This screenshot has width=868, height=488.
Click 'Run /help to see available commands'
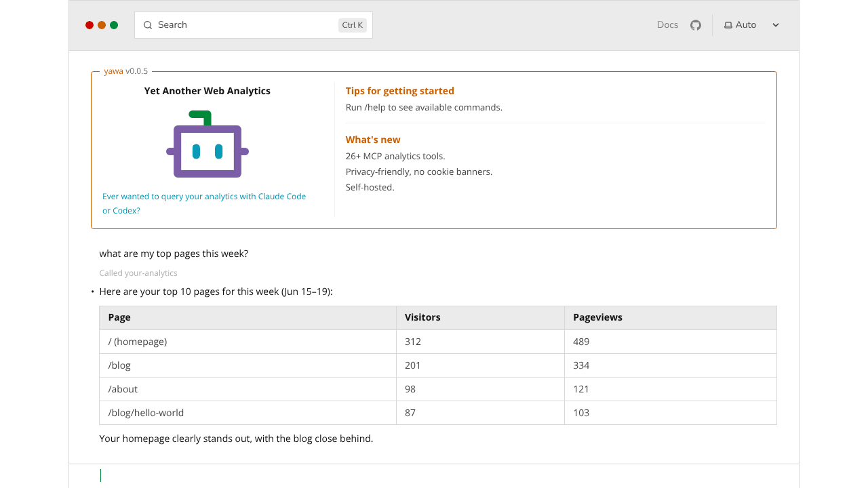pyautogui.click(x=424, y=108)
